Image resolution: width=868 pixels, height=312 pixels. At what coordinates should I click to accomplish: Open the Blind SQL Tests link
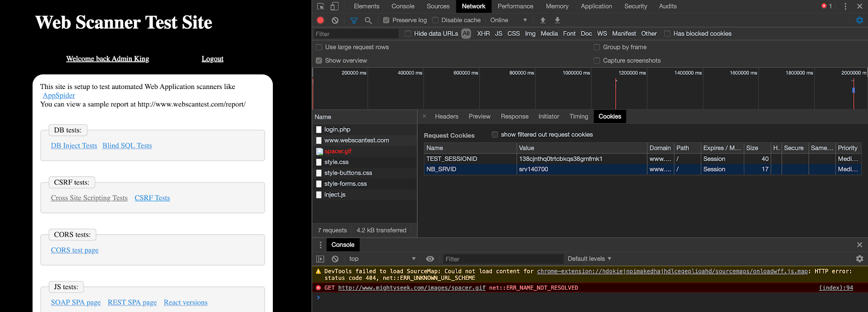[x=127, y=145]
